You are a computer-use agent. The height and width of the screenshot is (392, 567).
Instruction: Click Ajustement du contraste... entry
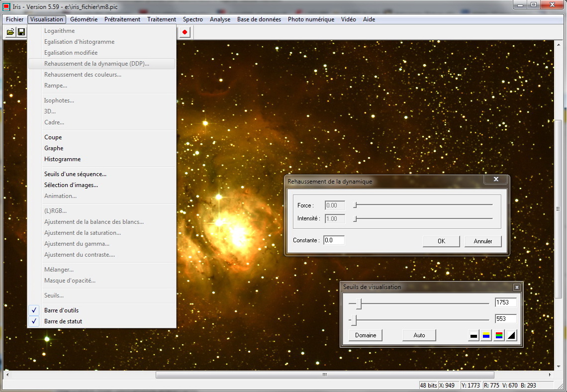coord(102,255)
